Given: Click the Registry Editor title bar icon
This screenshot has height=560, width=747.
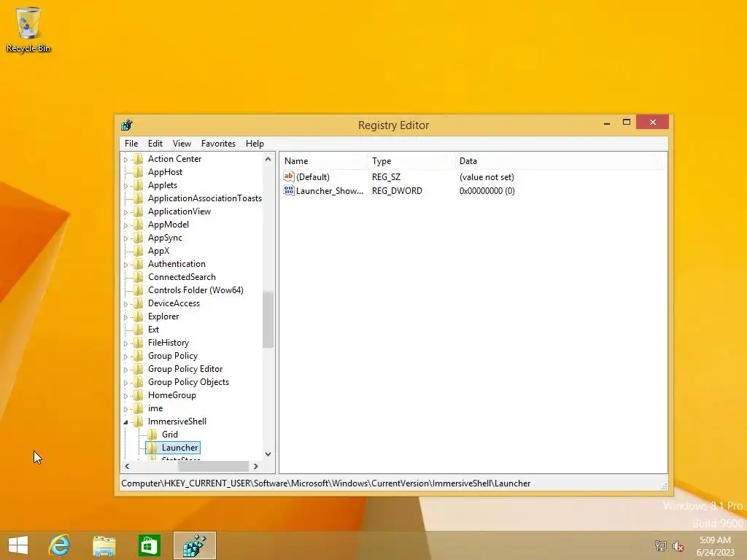Looking at the screenshot, I should point(127,125).
